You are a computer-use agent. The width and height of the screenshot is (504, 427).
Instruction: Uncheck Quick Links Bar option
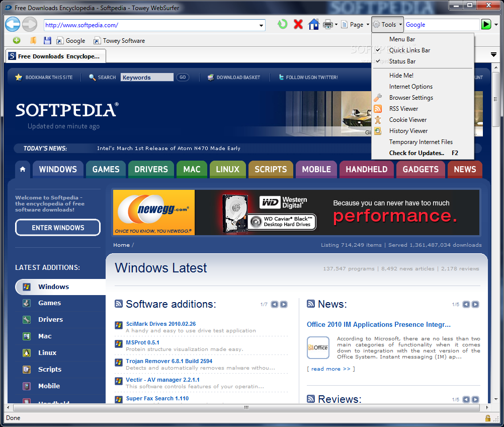tap(423, 50)
